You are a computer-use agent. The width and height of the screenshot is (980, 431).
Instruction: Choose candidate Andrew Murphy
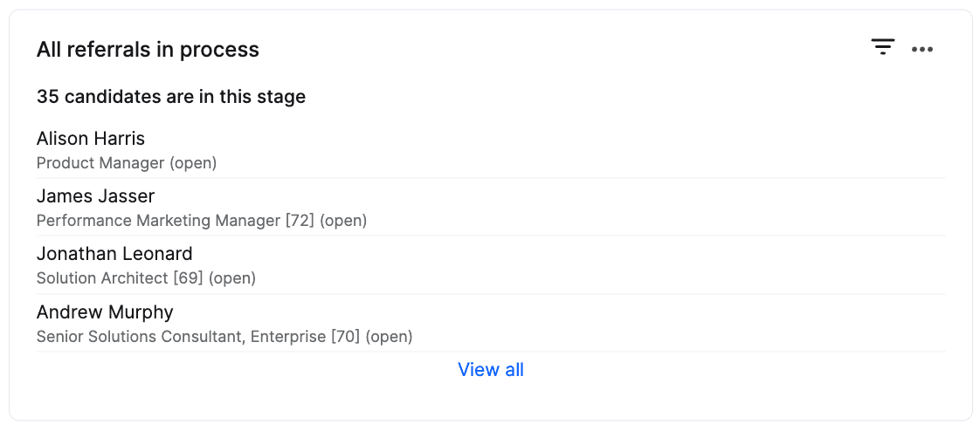[x=105, y=312]
